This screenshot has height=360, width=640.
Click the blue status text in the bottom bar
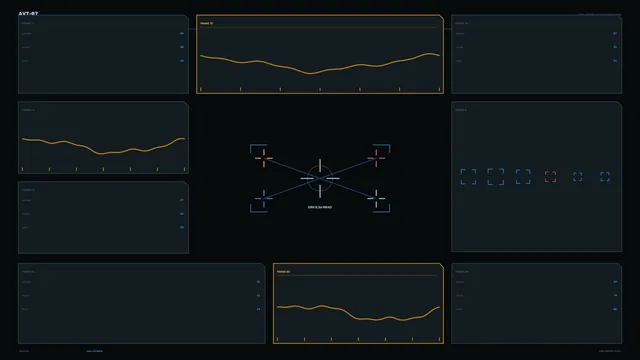[x=95, y=351]
